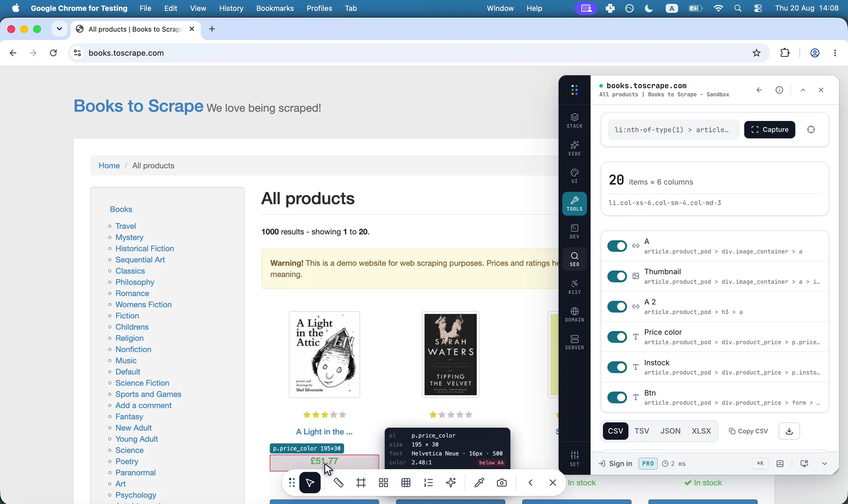Image resolution: width=848 pixels, height=504 pixels.
Task: Open the DOMAIN globe section
Action: point(574,315)
